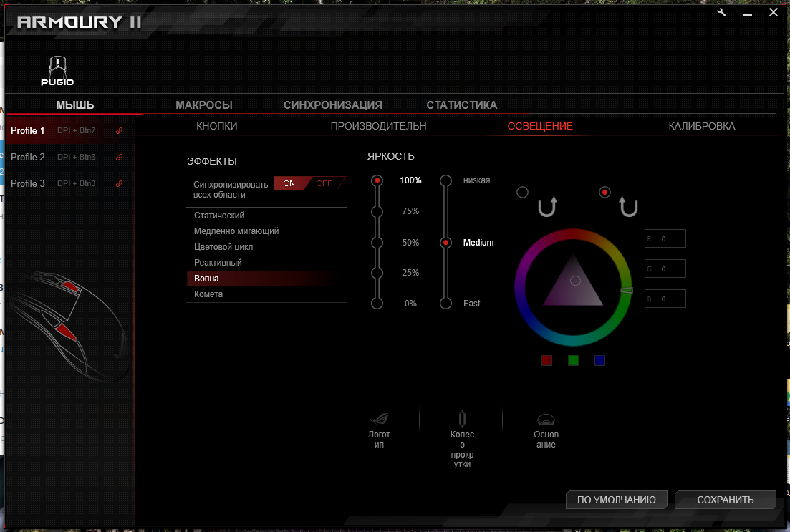Select the scroll wheel lighting zone icon

coord(462,419)
